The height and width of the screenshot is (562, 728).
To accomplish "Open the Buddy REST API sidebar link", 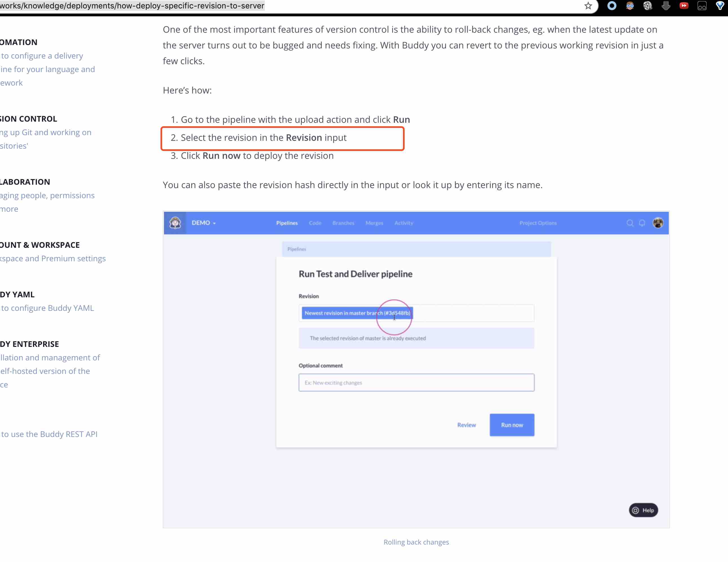I will pyautogui.click(x=49, y=434).
